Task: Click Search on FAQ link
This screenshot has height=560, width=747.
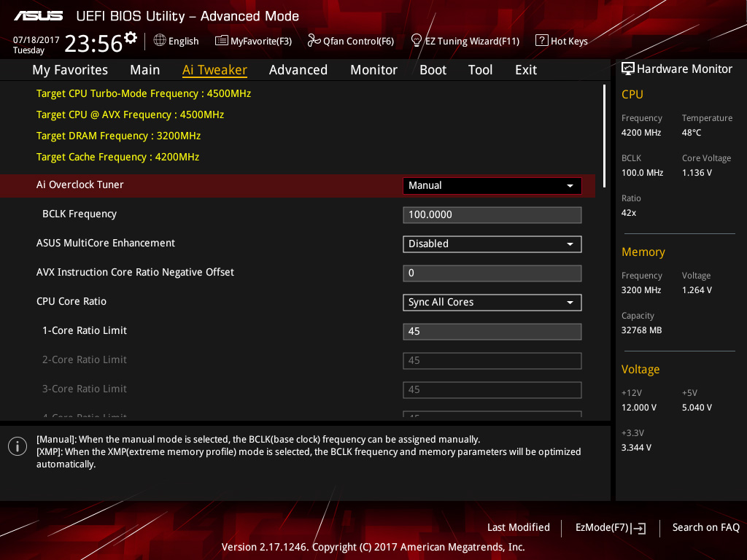Action: coord(705,527)
